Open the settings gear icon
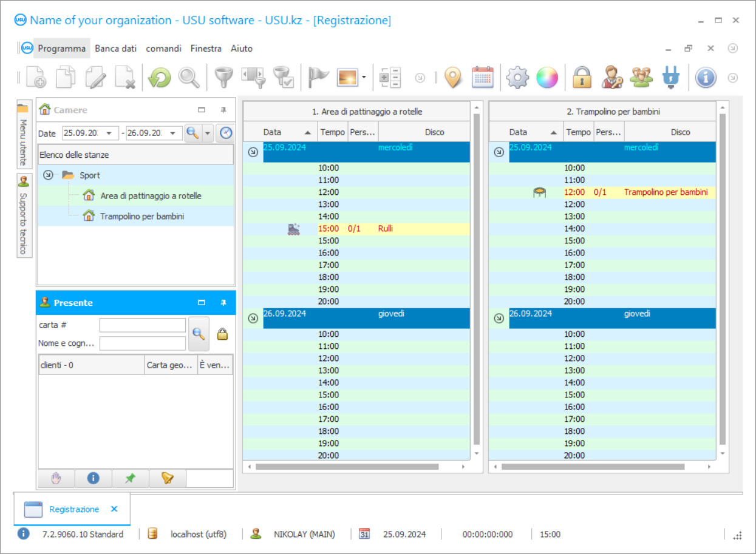The height and width of the screenshot is (554, 756). point(517,78)
